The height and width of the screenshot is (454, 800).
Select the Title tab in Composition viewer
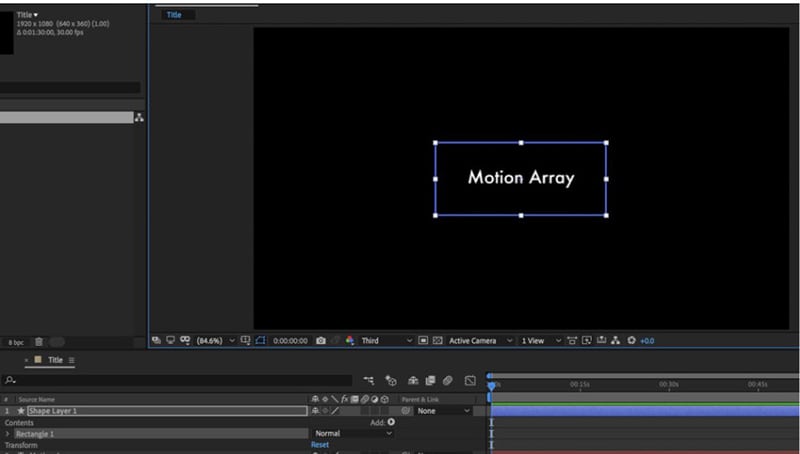(x=174, y=15)
